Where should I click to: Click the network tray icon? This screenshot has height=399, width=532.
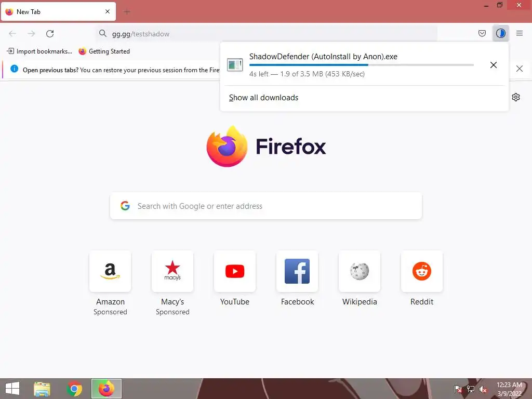click(470, 389)
